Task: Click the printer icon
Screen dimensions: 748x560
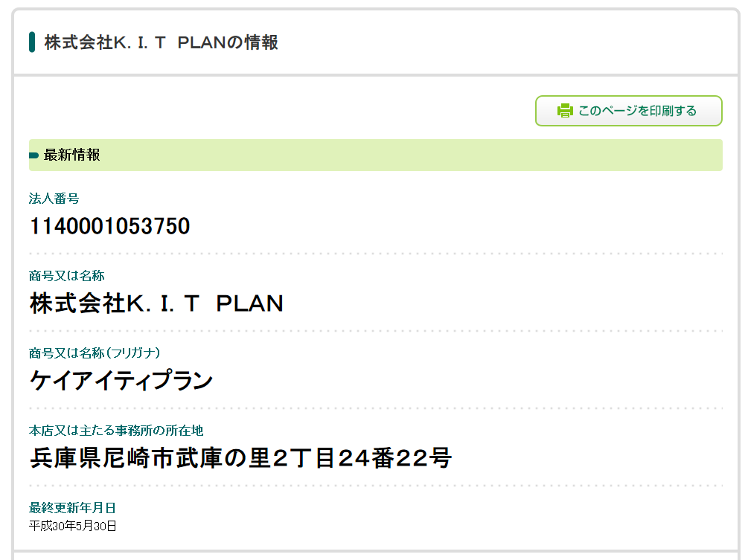Action: pyautogui.click(x=565, y=111)
